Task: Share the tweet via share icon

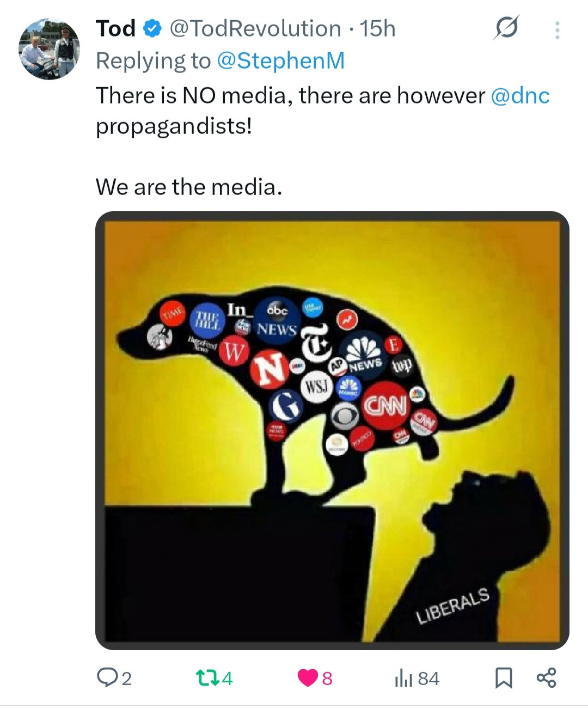Action: pos(546,678)
